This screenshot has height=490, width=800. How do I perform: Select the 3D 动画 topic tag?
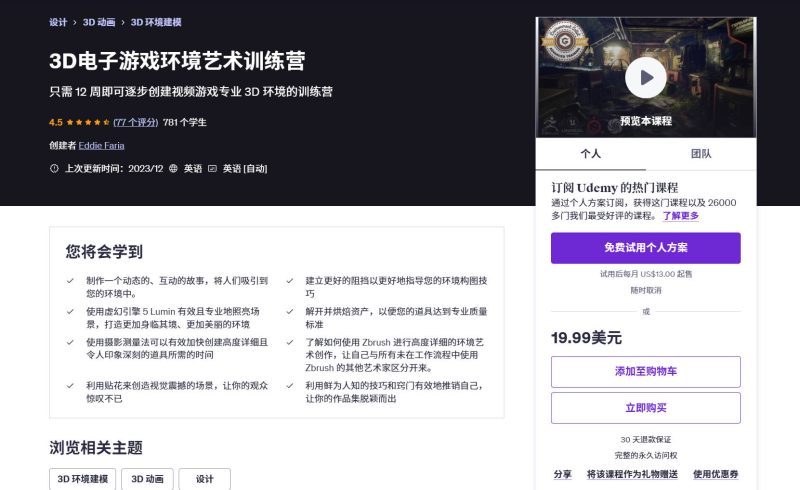pyautogui.click(x=147, y=479)
